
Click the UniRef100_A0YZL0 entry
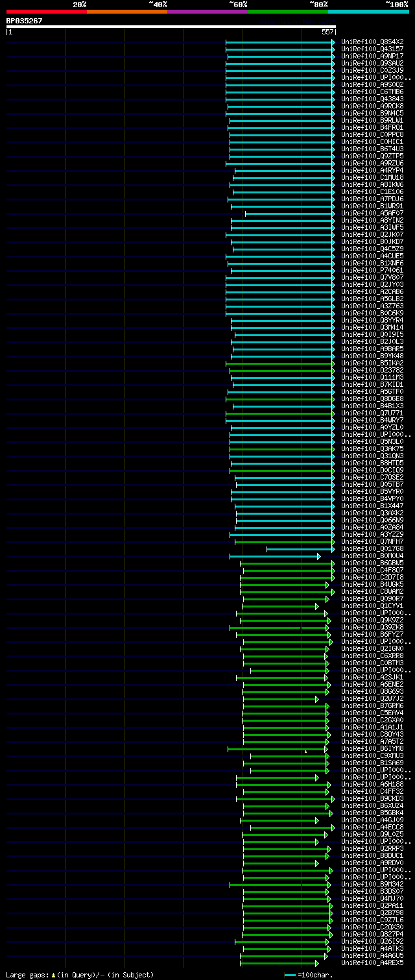coord(372,427)
